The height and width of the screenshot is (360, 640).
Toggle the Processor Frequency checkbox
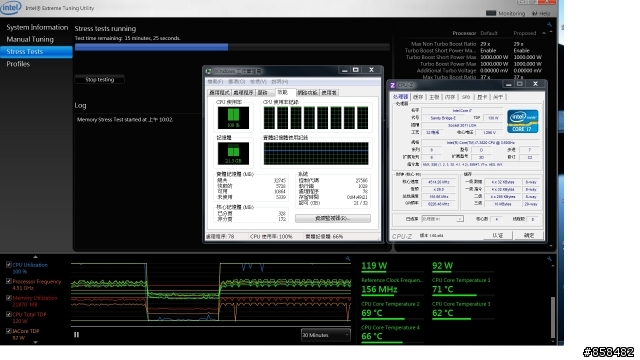9,281
